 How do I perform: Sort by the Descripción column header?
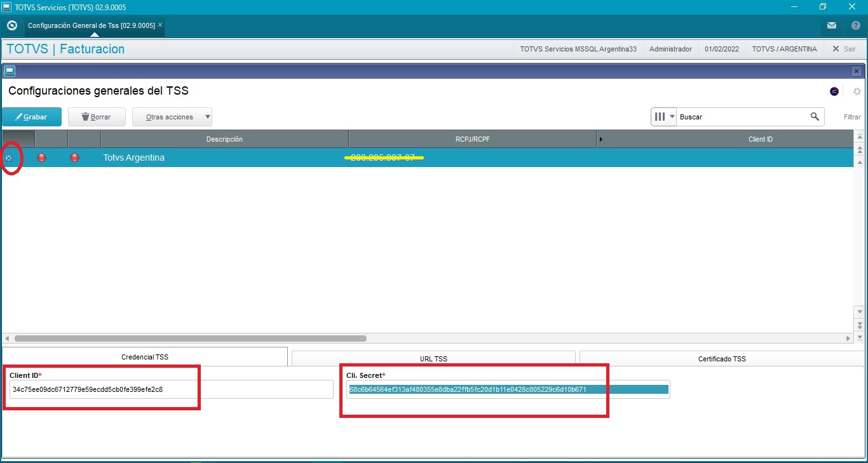(224, 139)
